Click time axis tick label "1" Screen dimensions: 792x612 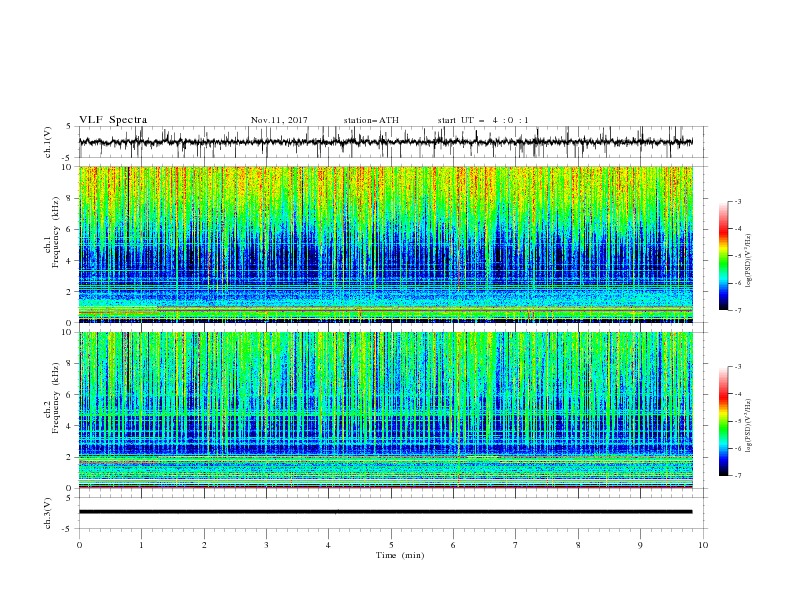tap(141, 545)
